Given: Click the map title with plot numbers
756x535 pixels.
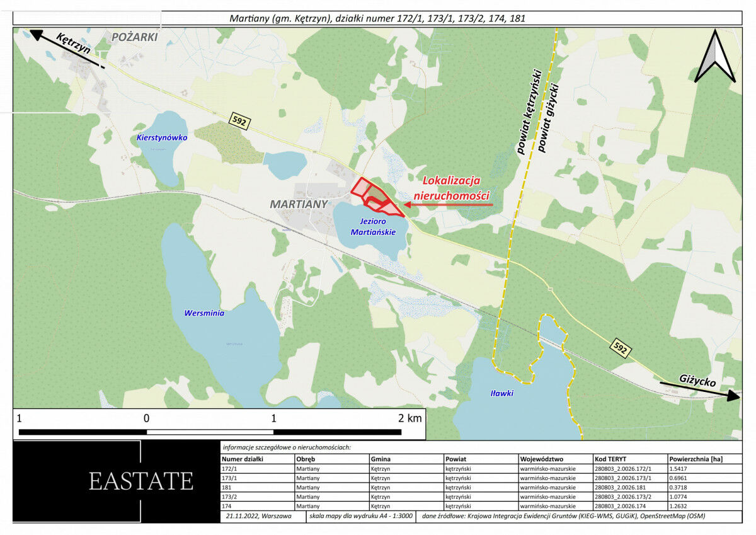Looking at the screenshot, I should (x=377, y=18).
